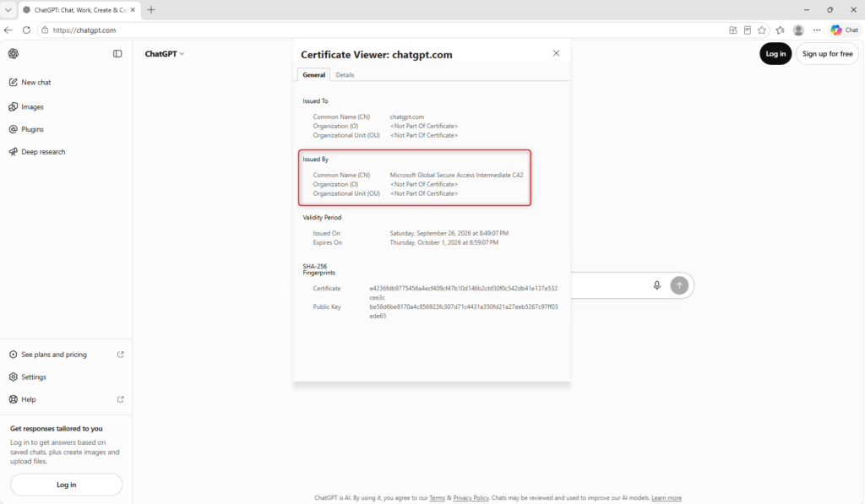Open the tab list dropdown arrow
The height and width of the screenshot is (504, 865).
tap(8, 10)
